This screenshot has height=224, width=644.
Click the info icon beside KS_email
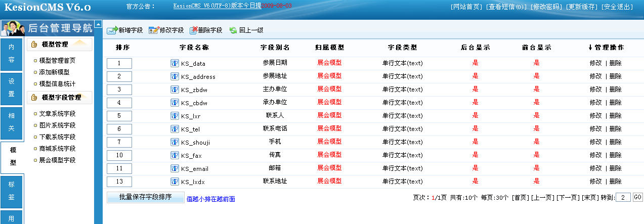click(x=175, y=168)
